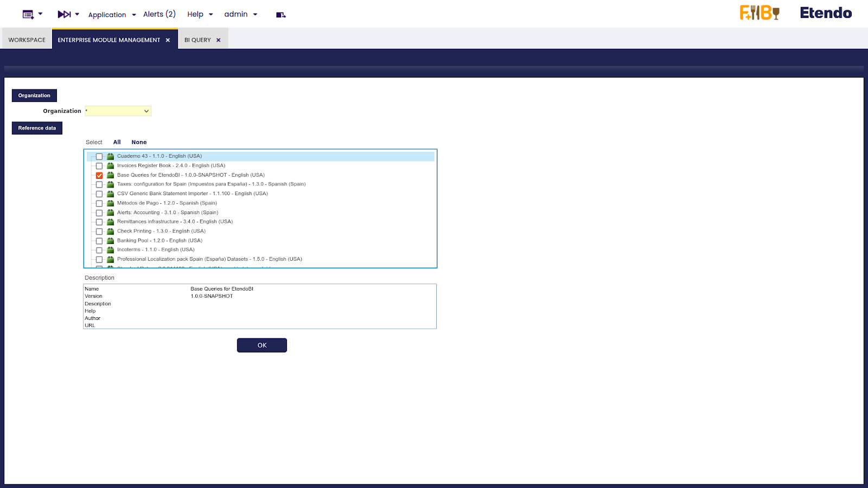
Task: Select Invoices Register Book - 2.4.0 row
Action: [171, 166]
